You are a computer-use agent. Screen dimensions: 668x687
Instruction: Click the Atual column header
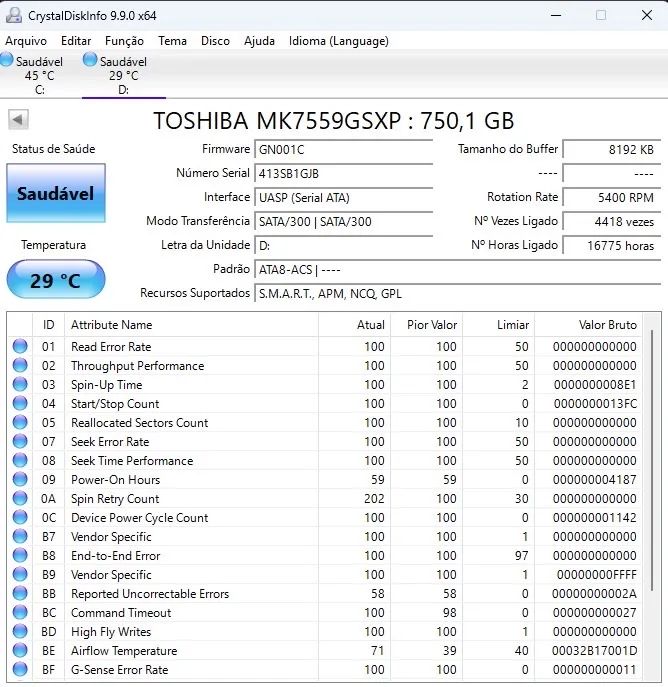[x=354, y=325]
